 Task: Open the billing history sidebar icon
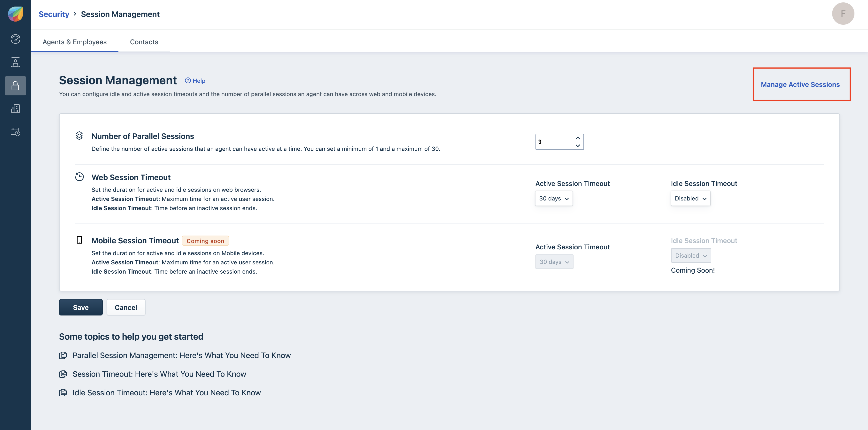click(x=15, y=132)
